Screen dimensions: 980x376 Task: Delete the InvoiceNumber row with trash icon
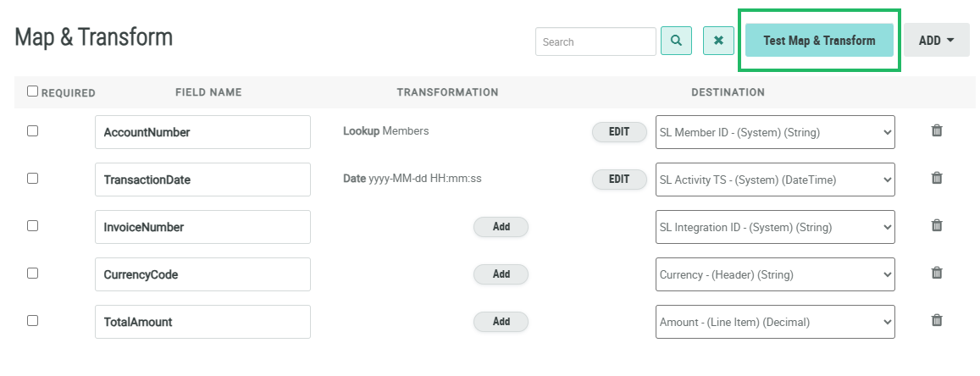click(x=937, y=226)
